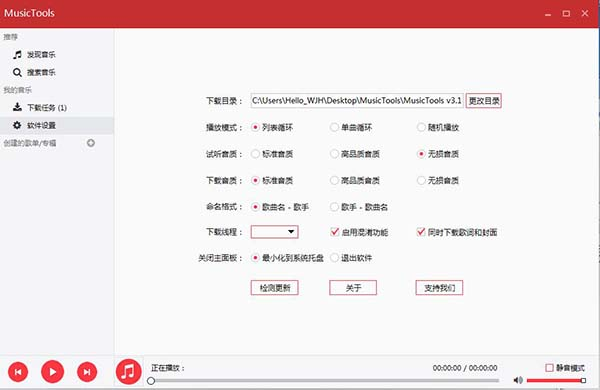Click the gear icon beside 软件设置
600x390 pixels.
point(17,125)
